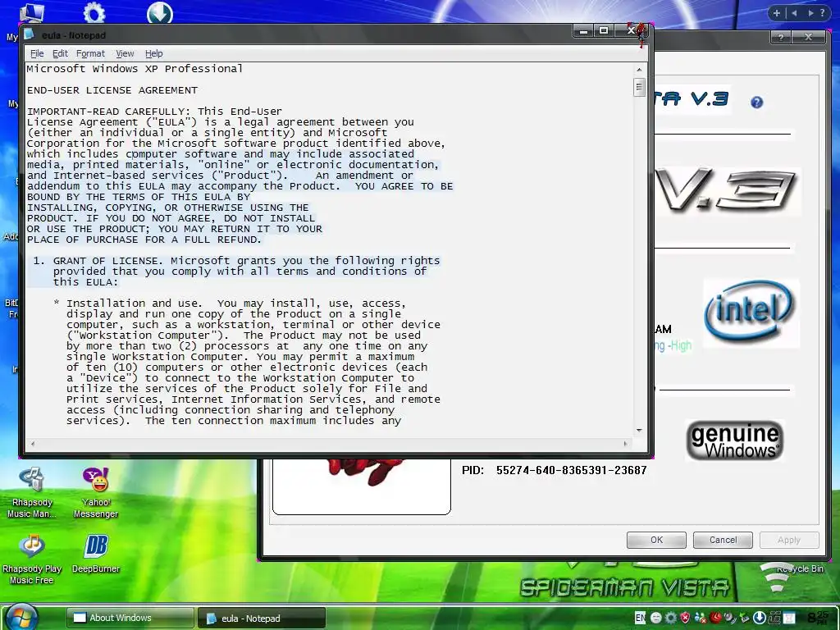
Task: Maximize the eula Notepad window
Action: [604, 31]
